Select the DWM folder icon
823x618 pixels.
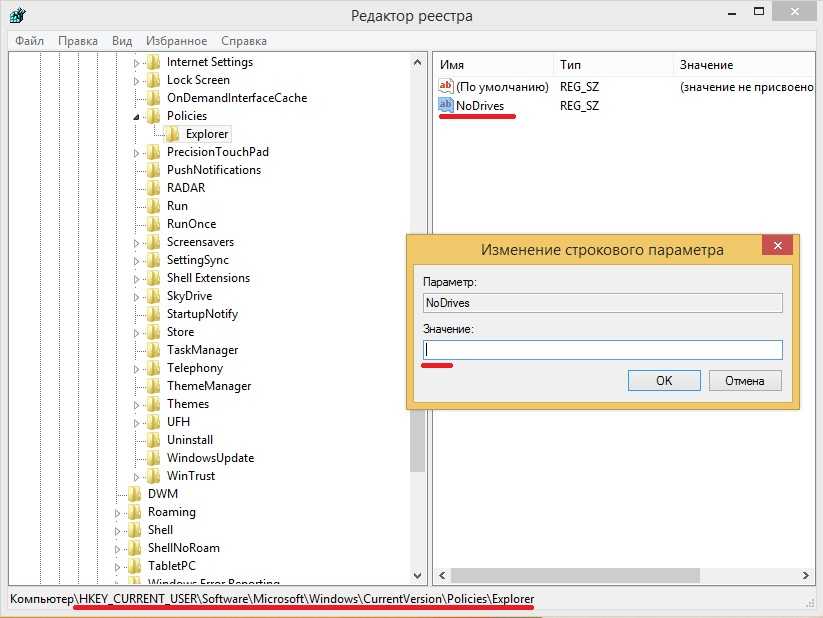[x=134, y=494]
